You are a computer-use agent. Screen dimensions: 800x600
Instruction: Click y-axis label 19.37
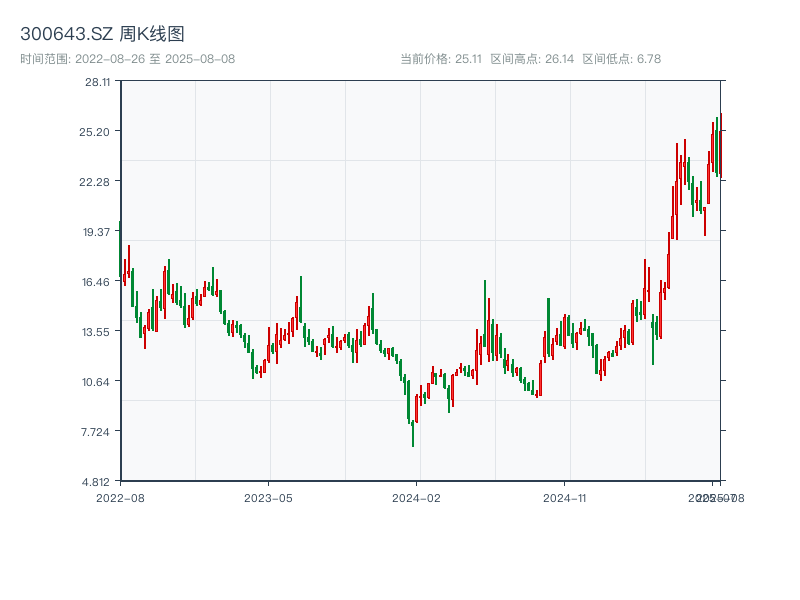pyautogui.click(x=96, y=232)
